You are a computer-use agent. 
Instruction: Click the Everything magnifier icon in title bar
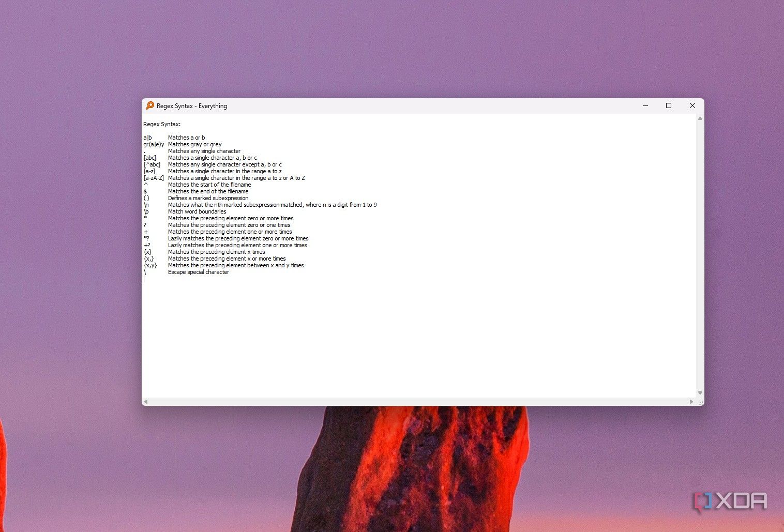pyautogui.click(x=150, y=105)
